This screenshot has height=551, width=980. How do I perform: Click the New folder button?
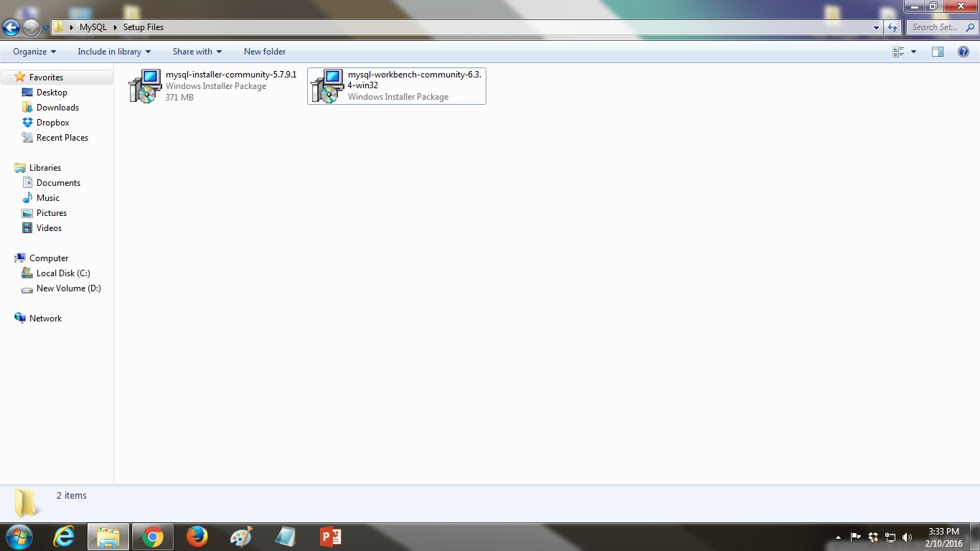point(265,52)
